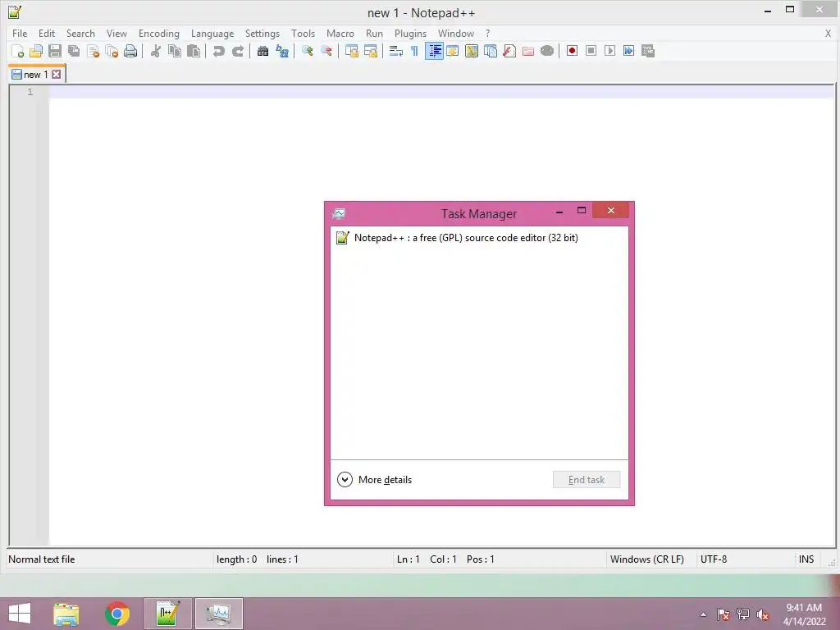This screenshot has width=840, height=630.
Task: Click the Save floppy disk icon
Action: click(55, 51)
